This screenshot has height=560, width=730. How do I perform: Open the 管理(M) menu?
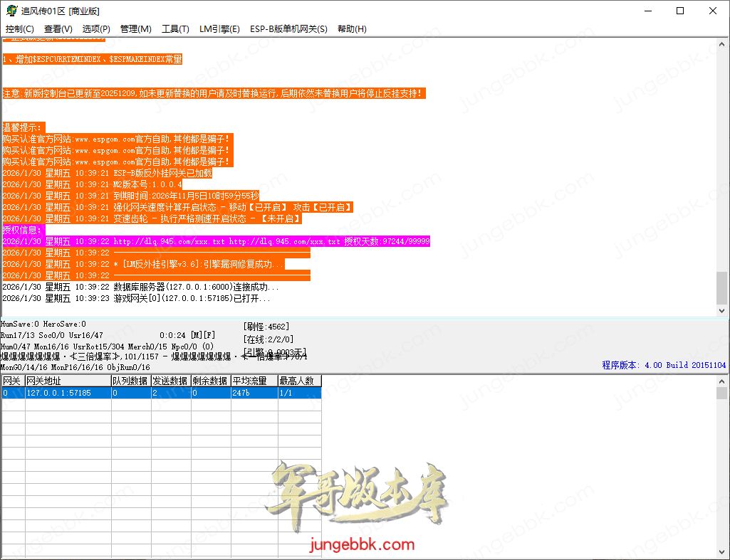click(x=136, y=29)
